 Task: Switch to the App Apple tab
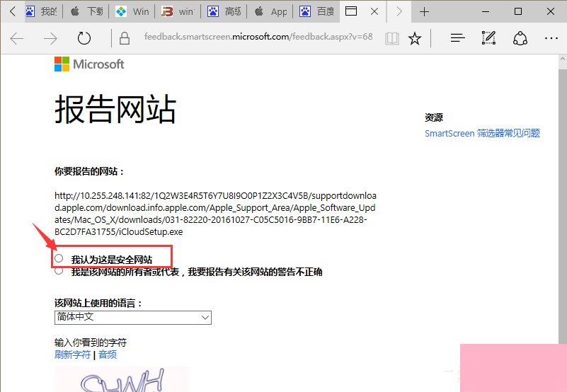270,11
